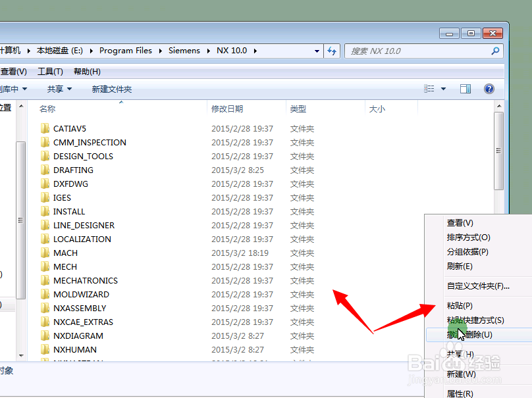Expand the arrow after Program Files
Screen dimensions: 532x398
click(x=160, y=51)
